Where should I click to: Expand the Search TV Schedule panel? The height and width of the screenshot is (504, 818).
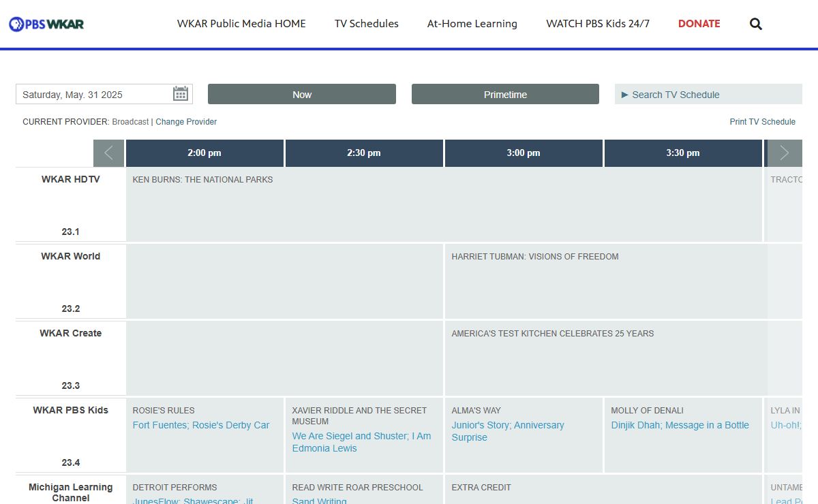708,95
